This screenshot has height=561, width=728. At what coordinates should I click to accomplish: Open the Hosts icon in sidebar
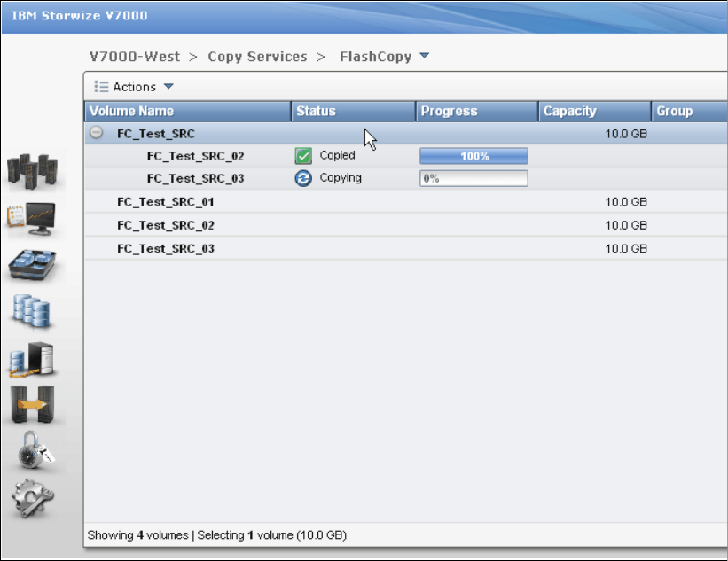[x=32, y=359]
